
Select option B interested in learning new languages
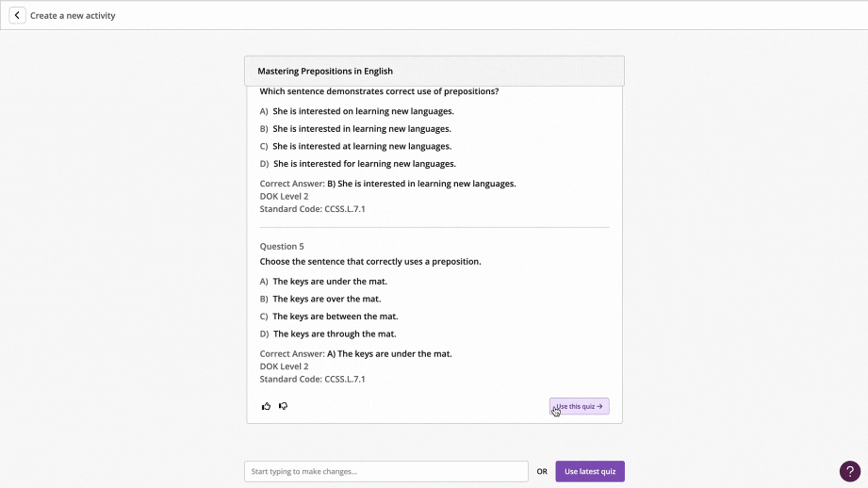point(355,129)
